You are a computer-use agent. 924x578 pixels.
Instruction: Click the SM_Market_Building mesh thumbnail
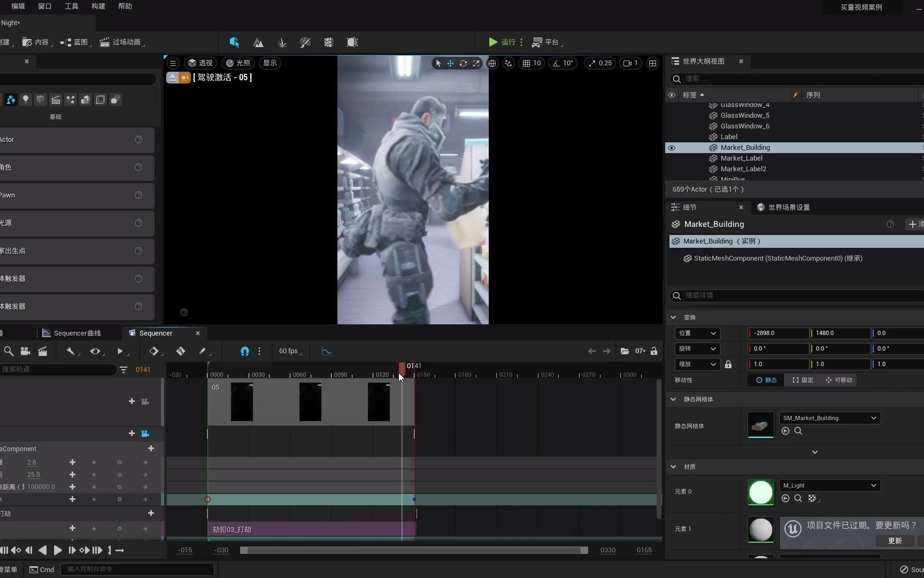[761, 425]
